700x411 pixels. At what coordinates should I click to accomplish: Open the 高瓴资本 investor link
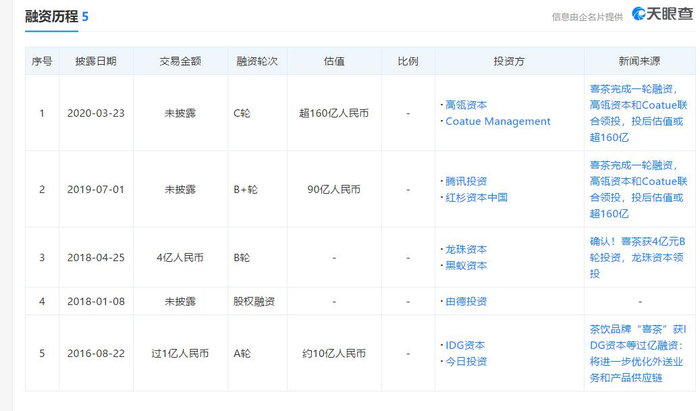(466, 105)
